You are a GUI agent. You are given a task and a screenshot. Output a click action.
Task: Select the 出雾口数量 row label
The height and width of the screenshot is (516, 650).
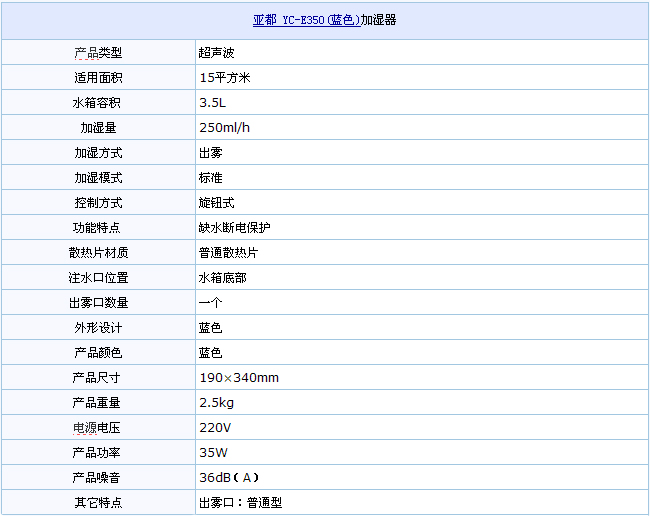[98, 302]
